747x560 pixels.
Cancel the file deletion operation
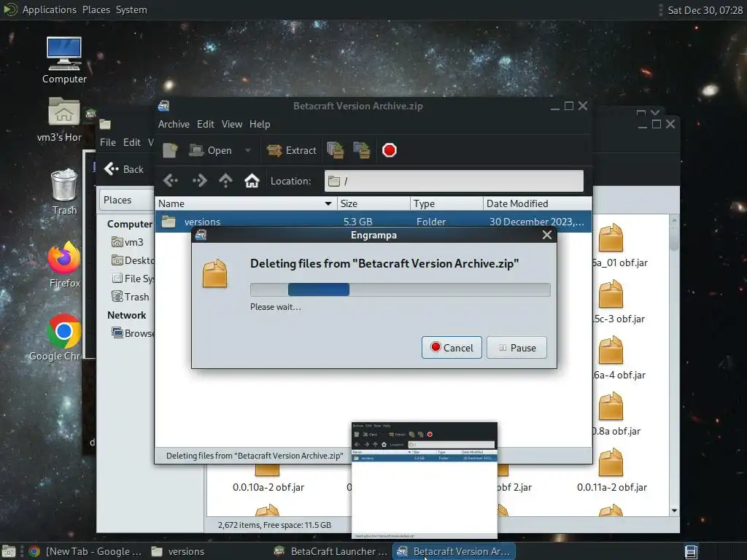coord(452,348)
